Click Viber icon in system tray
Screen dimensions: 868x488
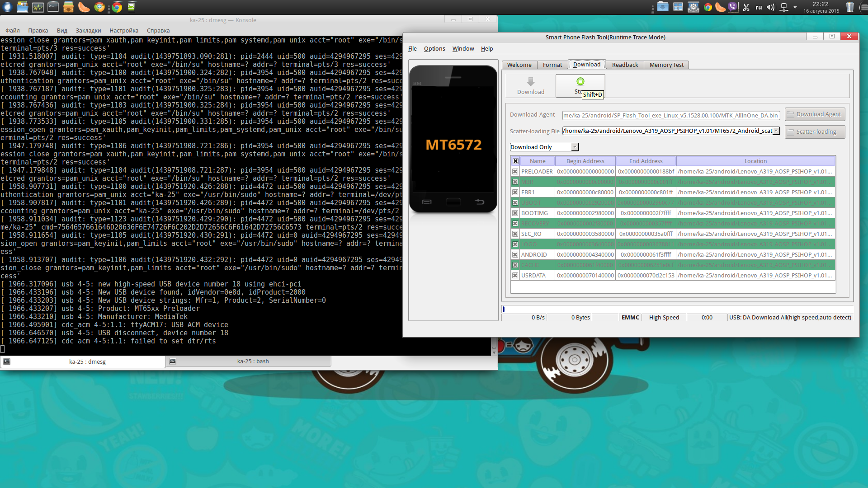733,7
